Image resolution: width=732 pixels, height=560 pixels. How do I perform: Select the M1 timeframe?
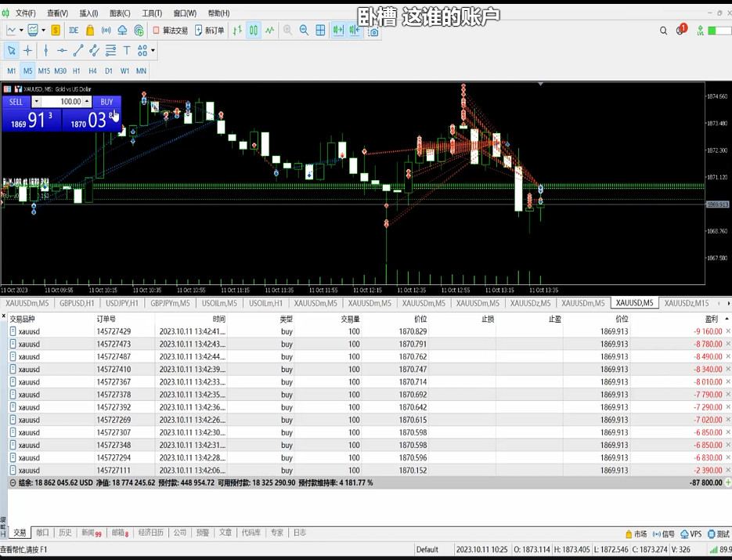(x=12, y=71)
